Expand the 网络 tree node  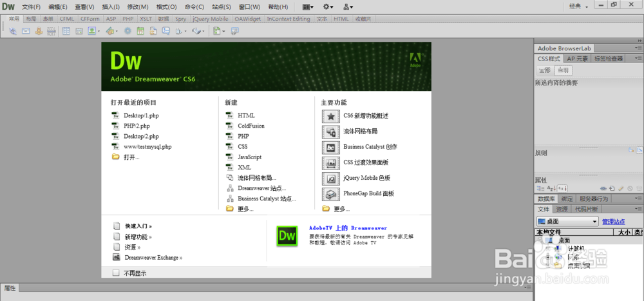click(x=547, y=257)
